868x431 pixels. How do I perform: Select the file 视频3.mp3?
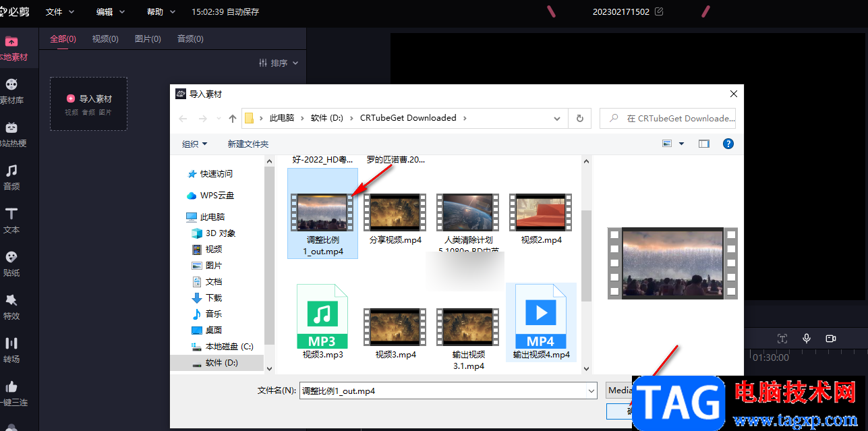(323, 322)
